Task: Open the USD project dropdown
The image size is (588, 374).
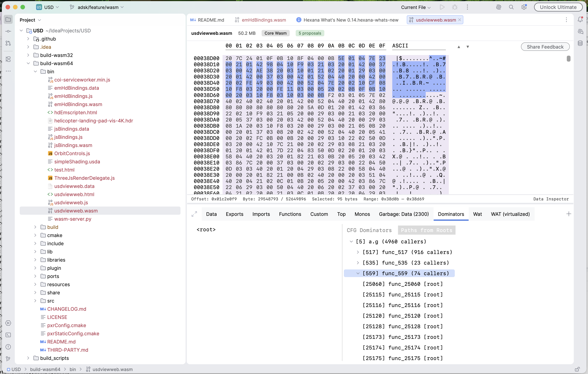Action: (48, 7)
